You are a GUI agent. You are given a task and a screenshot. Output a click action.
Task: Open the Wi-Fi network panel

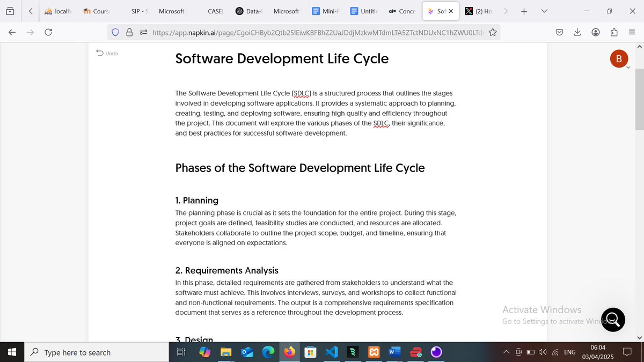tap(555, 352)
